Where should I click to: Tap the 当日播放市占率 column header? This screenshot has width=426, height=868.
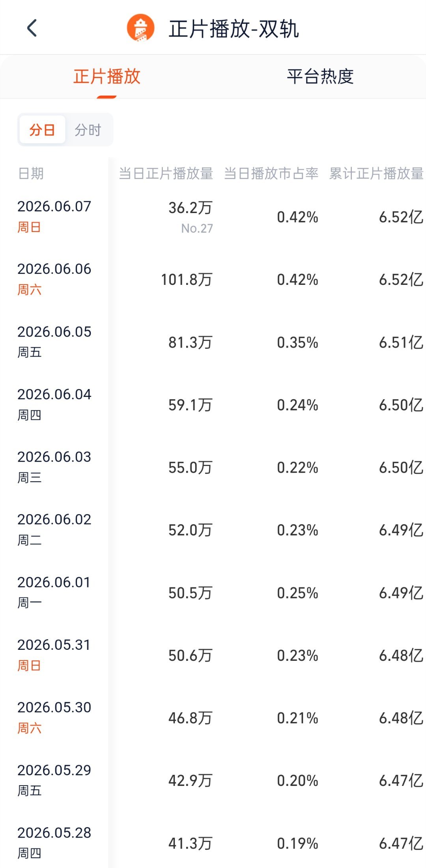[271, 174]
